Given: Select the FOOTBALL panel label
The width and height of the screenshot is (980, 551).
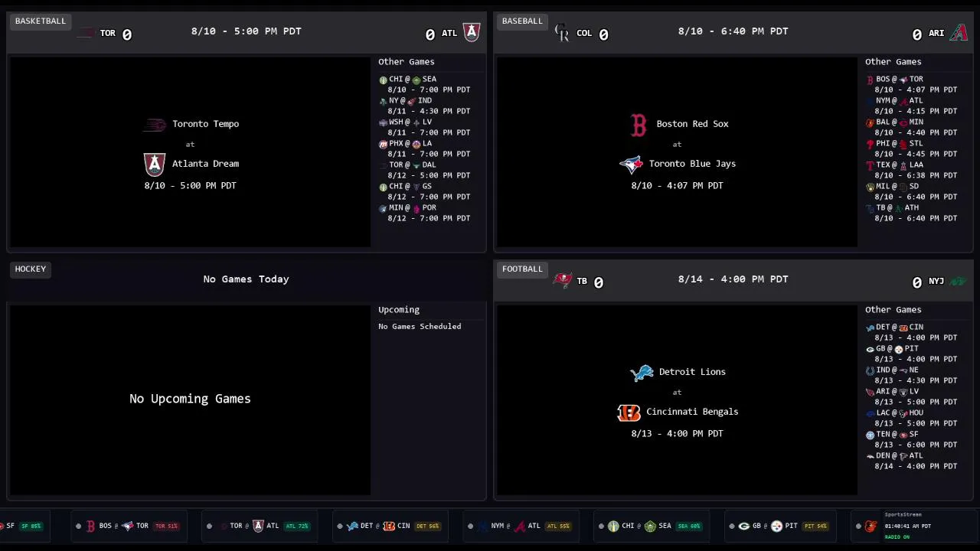Looking at the screenshot, I should tap(522, 269).
